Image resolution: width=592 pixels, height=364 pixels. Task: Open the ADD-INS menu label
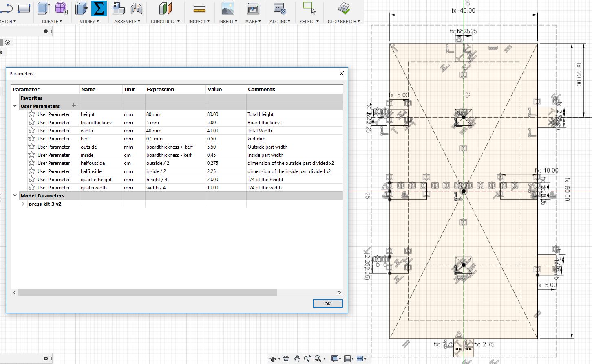[280, 22]
